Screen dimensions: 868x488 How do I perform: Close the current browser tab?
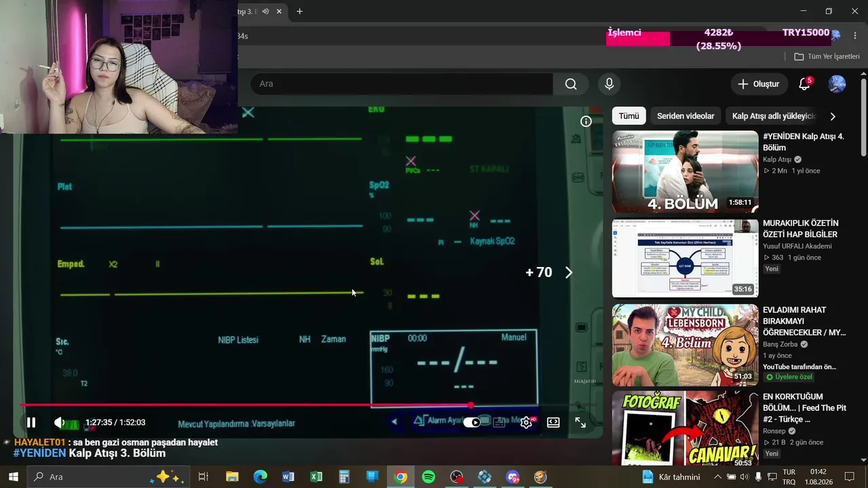[279, 12]
